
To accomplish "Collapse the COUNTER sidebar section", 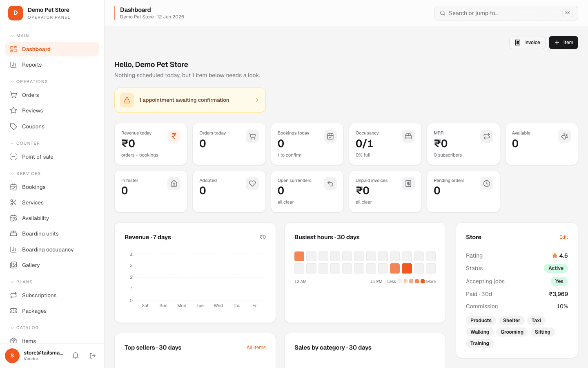I will [25, 144].
